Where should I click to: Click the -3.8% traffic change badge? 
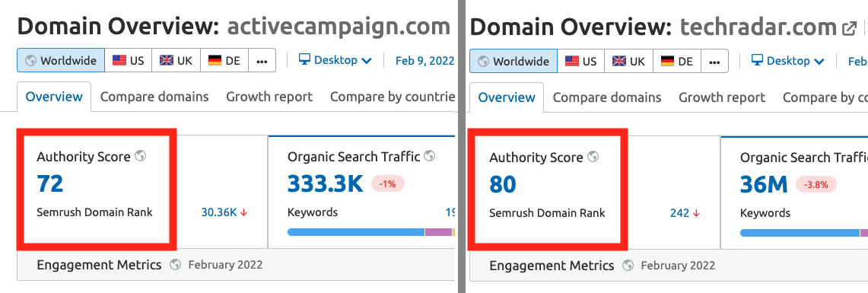[x=816, y=185]
